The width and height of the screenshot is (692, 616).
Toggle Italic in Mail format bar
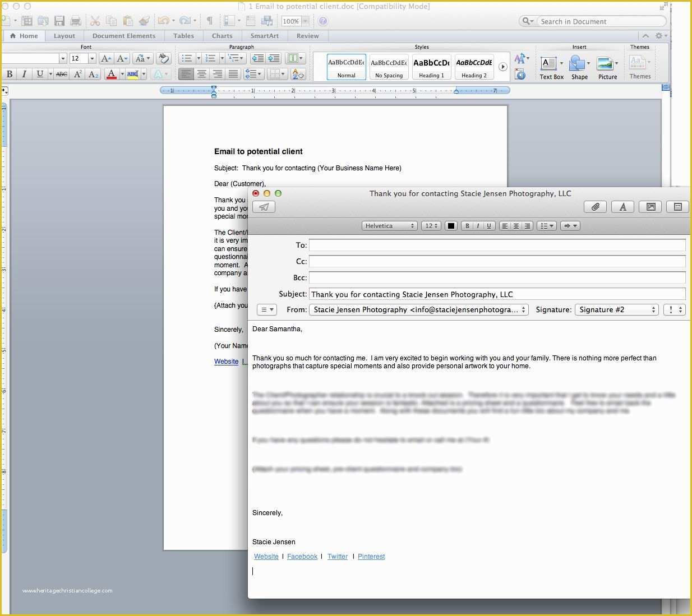pos(478,226)
